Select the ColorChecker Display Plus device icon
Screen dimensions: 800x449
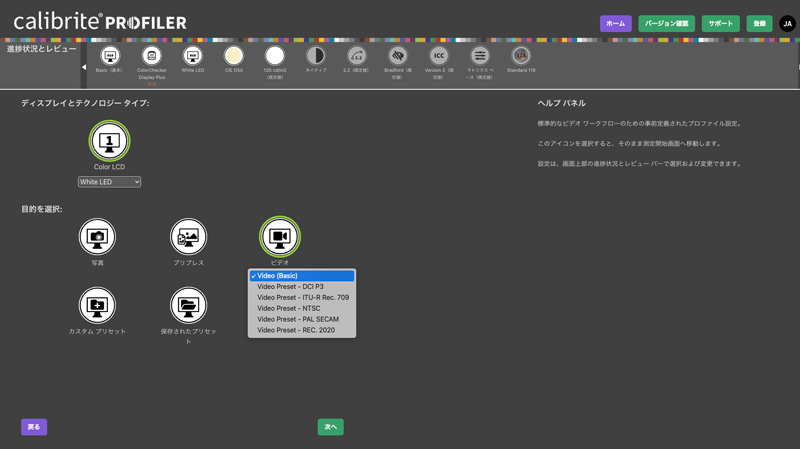pyautogui.click(x=152, y=56)
